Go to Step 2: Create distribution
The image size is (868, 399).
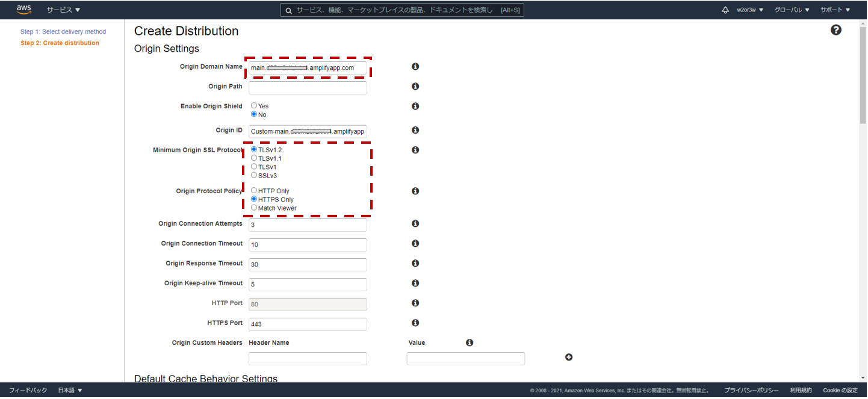(60, 43)
